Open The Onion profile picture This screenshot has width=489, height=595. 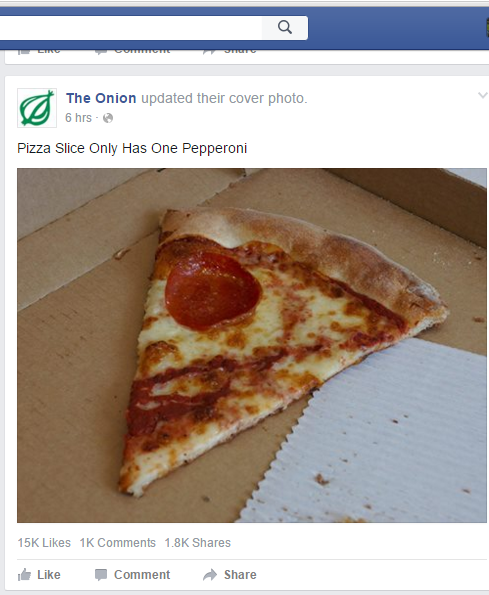coord(37,108)
